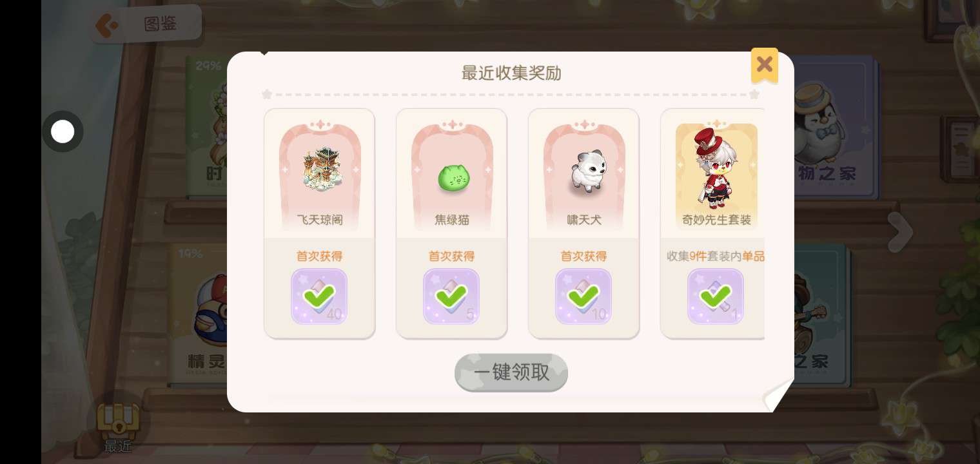Select the 收集9件套装内单品 requirement text
The width and height of the screenshot is (980, 464).
coord(715,256)
